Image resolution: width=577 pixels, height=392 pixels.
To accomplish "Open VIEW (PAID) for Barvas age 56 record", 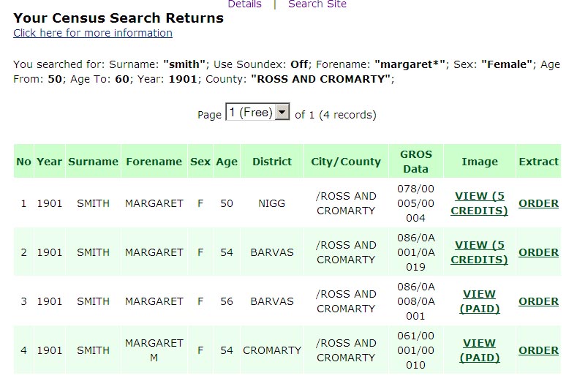I will tap(480, 301).
